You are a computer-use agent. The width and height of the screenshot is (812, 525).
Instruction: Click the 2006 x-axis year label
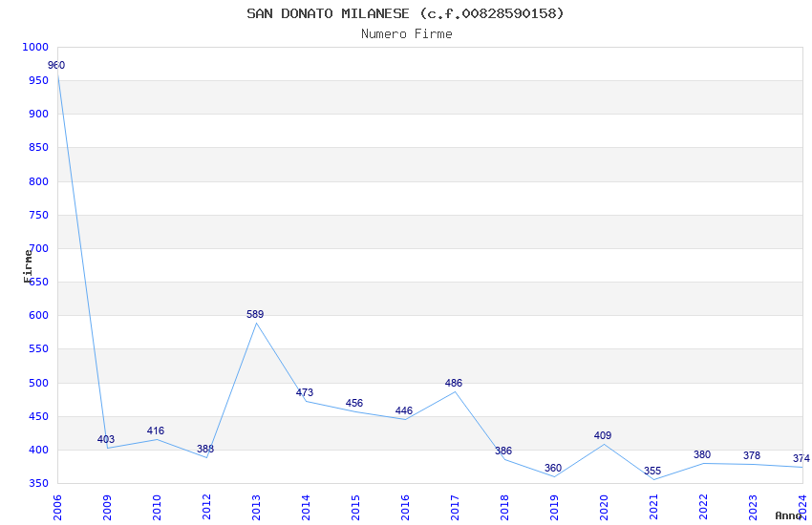pyautogui.click(x=57, y=507)
